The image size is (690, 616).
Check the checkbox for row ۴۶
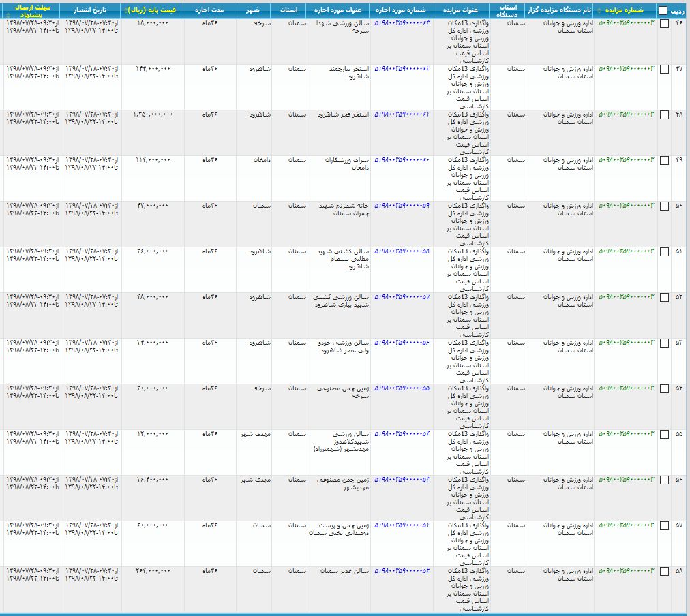click(x=664, y=24)
